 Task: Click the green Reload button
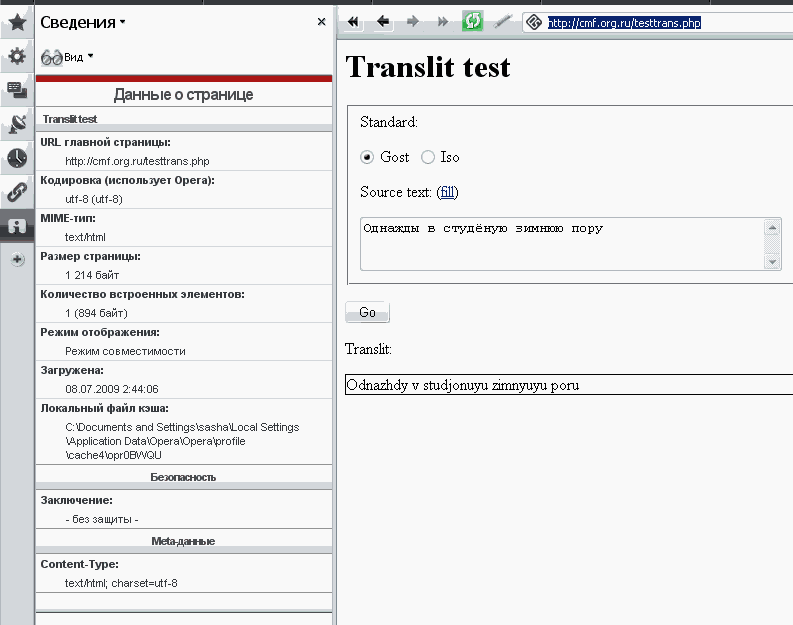point(472,21)
